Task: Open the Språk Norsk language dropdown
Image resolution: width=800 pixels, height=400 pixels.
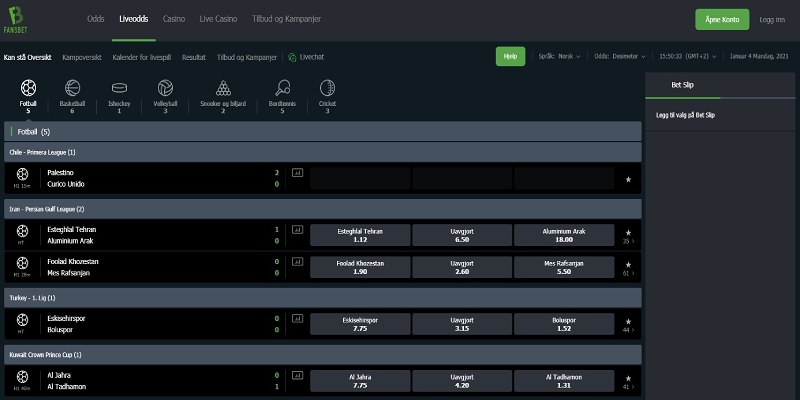Action: click(559, 57)
